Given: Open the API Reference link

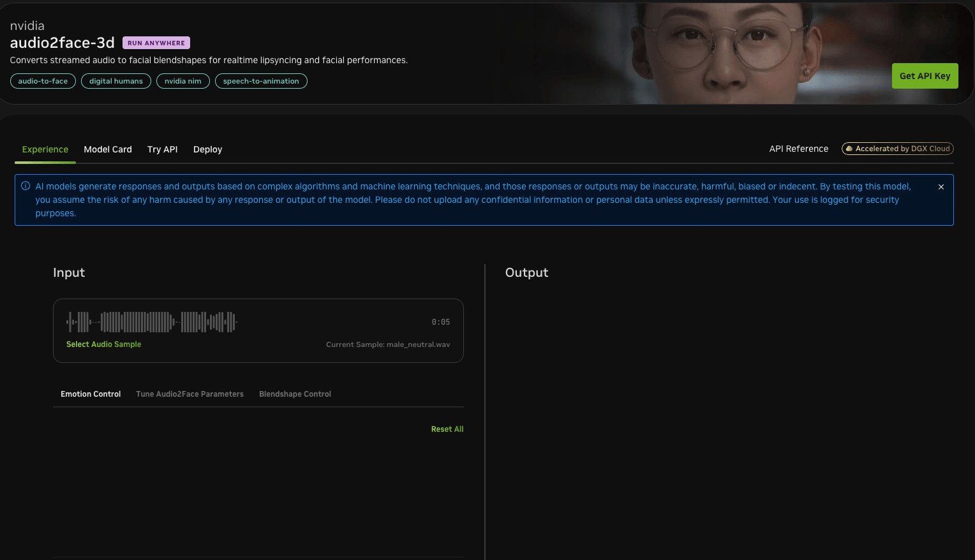Looking at the screenshot, I should (x=799, y=149).
